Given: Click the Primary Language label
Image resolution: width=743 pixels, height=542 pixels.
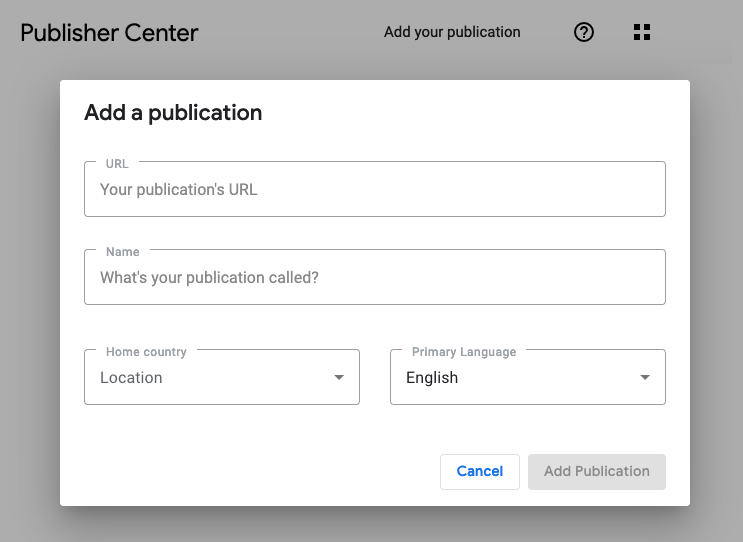Looking at the screenshot, I should [464, 352].
